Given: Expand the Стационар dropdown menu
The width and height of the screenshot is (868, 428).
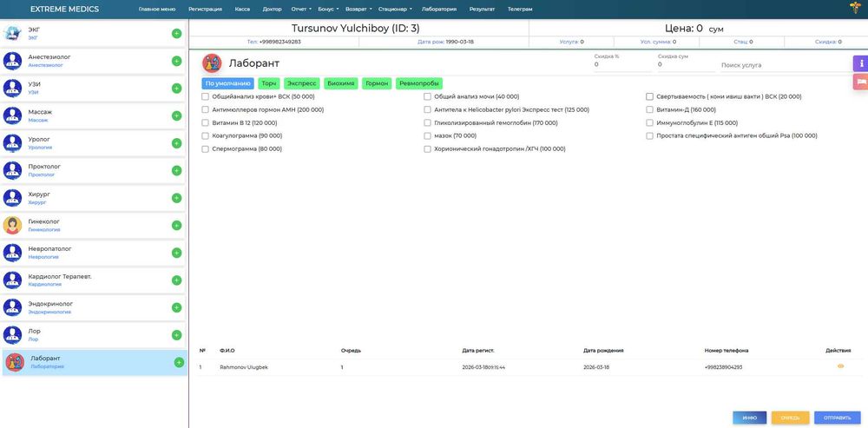Looking at the screenshot, I should pos(395,10).
